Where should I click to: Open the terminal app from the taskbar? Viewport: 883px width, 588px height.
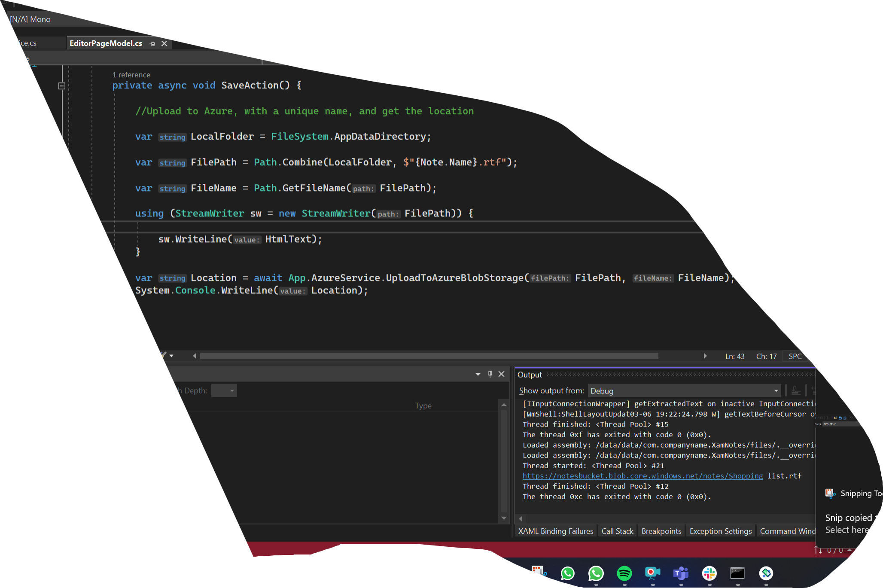(x=738, y=573)
